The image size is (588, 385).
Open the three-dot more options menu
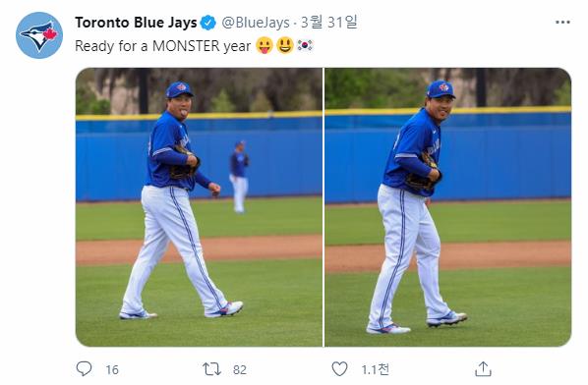point(562,23)
